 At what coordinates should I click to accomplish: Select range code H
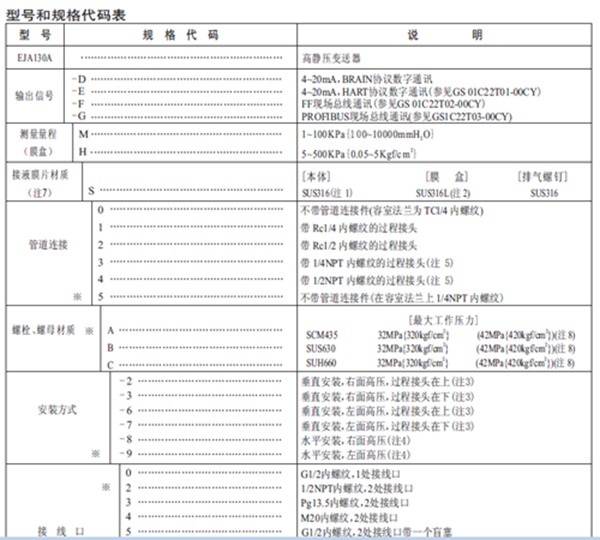(x=83, y=152)
